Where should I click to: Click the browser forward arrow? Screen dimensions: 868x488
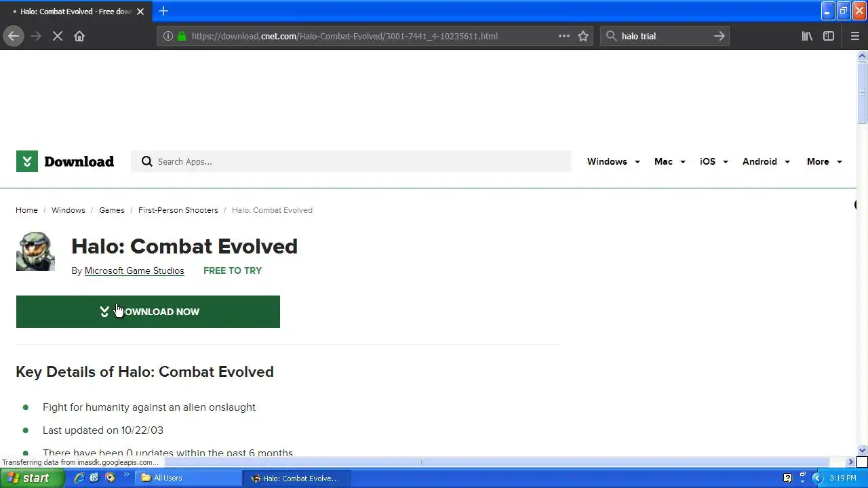click(36, 36)
